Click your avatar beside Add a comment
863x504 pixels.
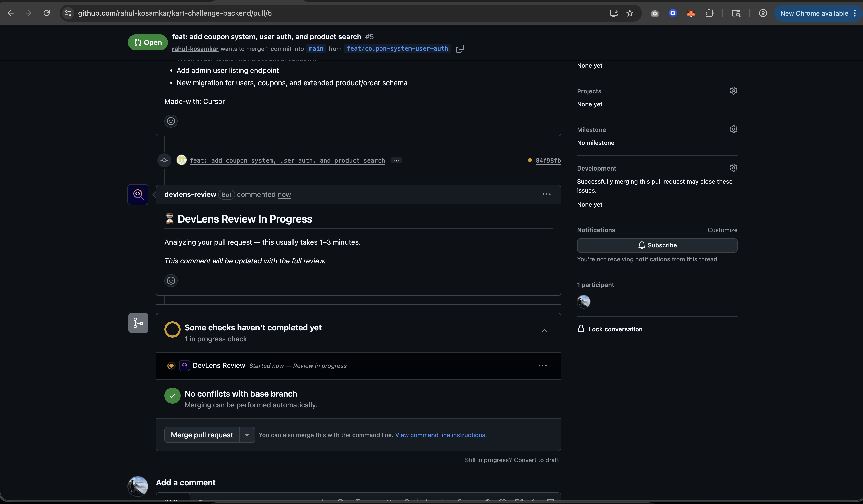[138, 486]
